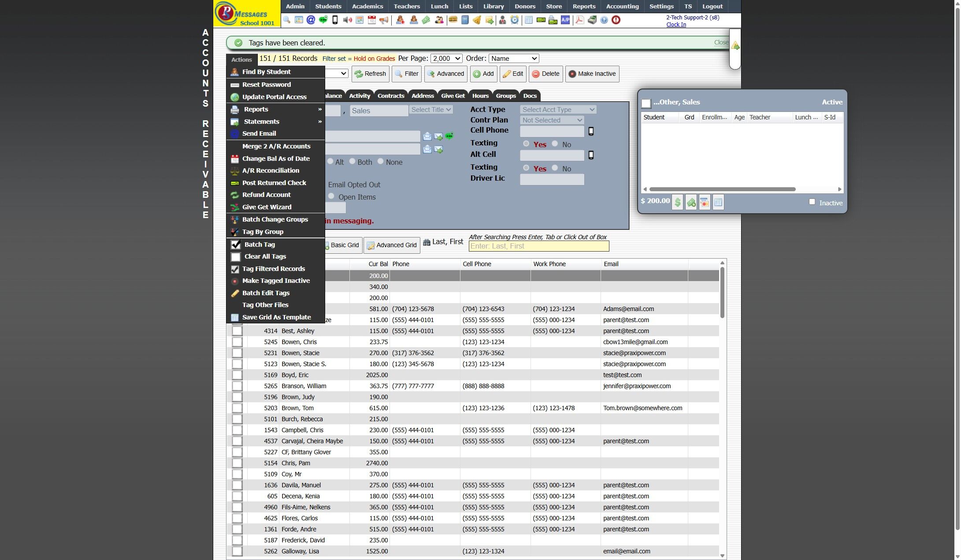Select Yes for Cell Phone texting
Image resolution: width=961 pixels, height=560 pixels.
526,144
